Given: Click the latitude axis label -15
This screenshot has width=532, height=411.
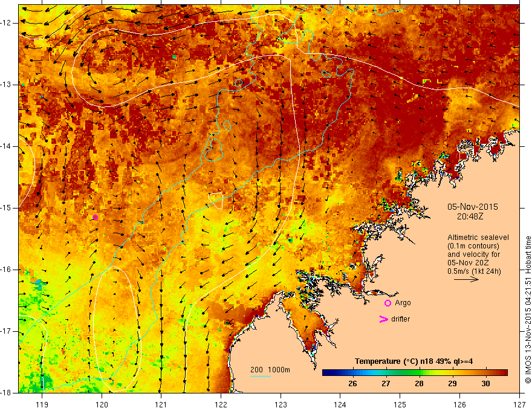Looking at the screenshot, I should pos(7,208).
